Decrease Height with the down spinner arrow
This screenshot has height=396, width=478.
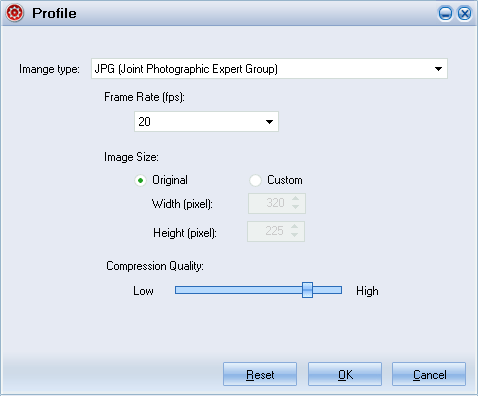tap(294, 235)
